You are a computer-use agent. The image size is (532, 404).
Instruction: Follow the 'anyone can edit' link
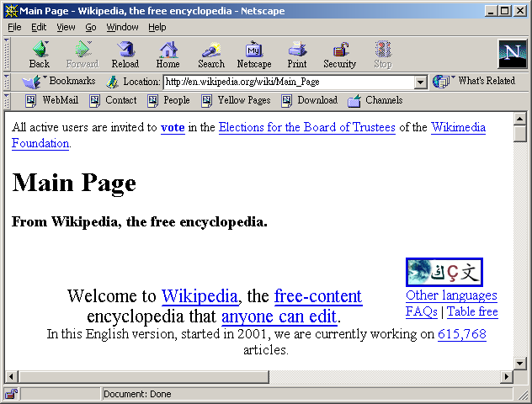point(279,316)
